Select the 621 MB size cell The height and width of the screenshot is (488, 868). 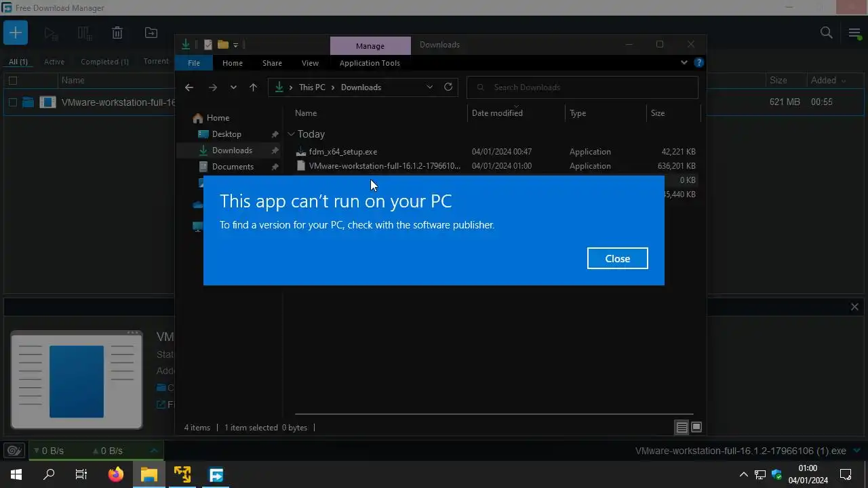[785, 102]
